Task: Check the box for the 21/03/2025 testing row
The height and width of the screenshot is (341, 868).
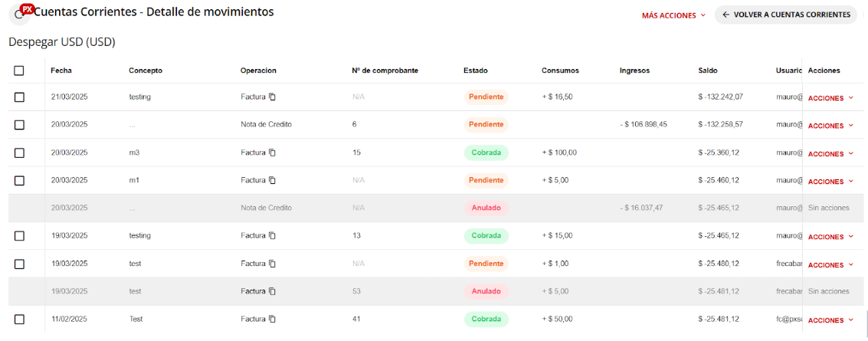Action: pyautogui.click(x=19, y=97)
